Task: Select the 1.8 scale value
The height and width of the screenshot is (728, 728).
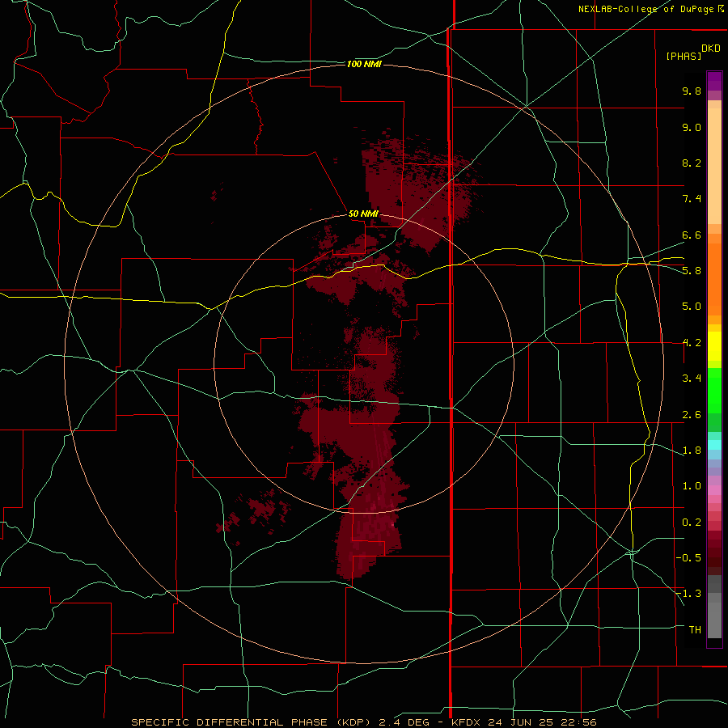Action: (x=692, y=451)
